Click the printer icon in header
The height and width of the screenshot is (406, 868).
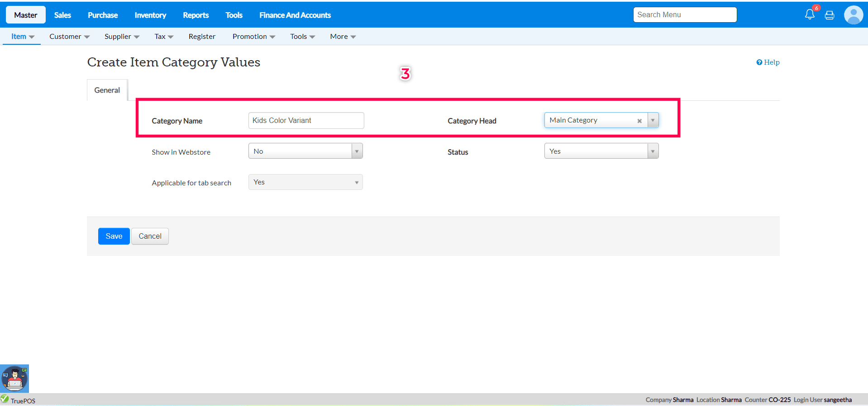(829, 15)
